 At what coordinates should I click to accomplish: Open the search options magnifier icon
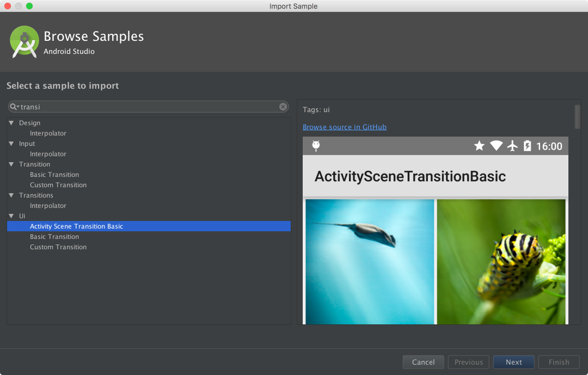14,107
